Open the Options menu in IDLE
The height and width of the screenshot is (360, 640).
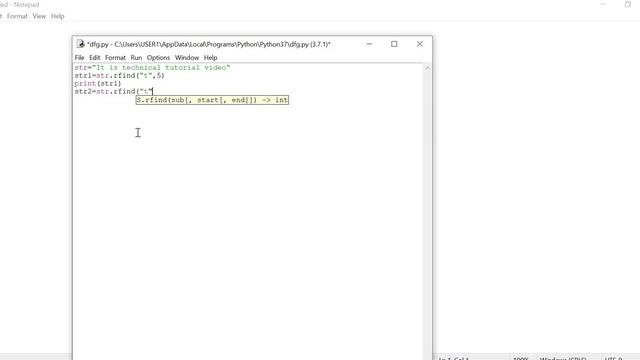tap(158, 58)
